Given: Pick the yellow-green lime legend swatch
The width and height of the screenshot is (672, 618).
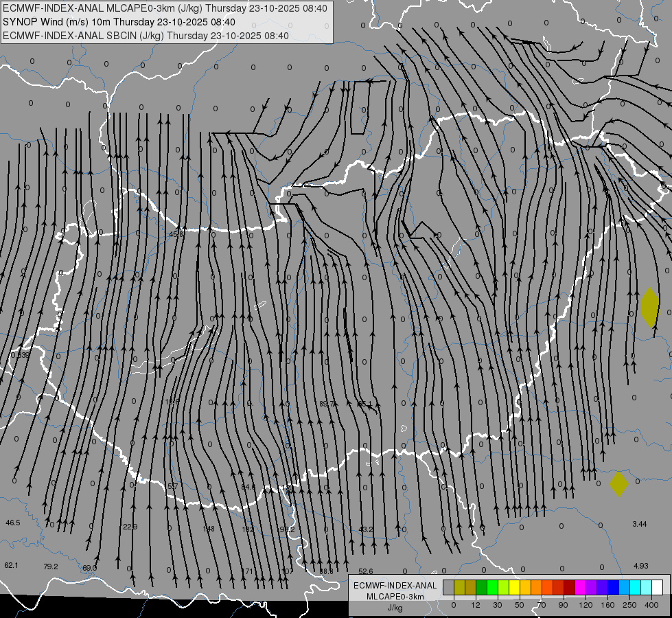Looking at the screenshot, I should point(504,588).
